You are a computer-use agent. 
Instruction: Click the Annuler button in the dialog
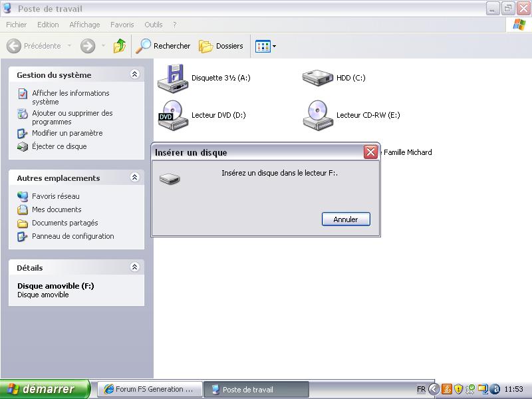[346, 219]
